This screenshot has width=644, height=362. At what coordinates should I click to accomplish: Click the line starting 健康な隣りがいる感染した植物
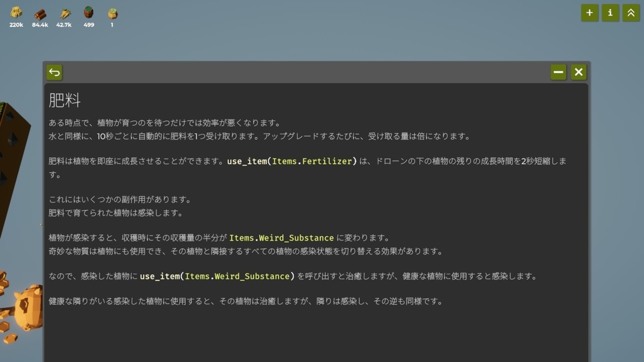pyautogui.click(x=246, y=301)
